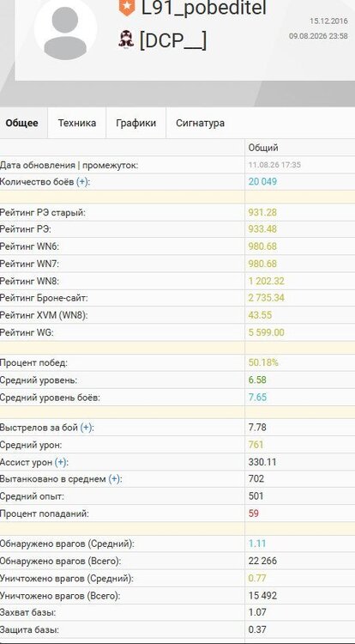Click the Рейтинг WG value 5 599.00
Viewport: 355px width, 644px height.
[267, 332]
